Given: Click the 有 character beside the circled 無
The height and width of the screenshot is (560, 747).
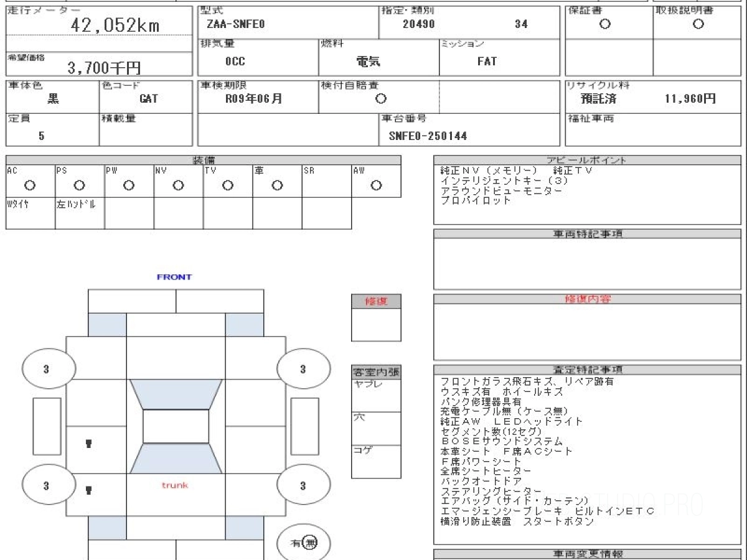Looking at the screenshot, I should [296, 543].
